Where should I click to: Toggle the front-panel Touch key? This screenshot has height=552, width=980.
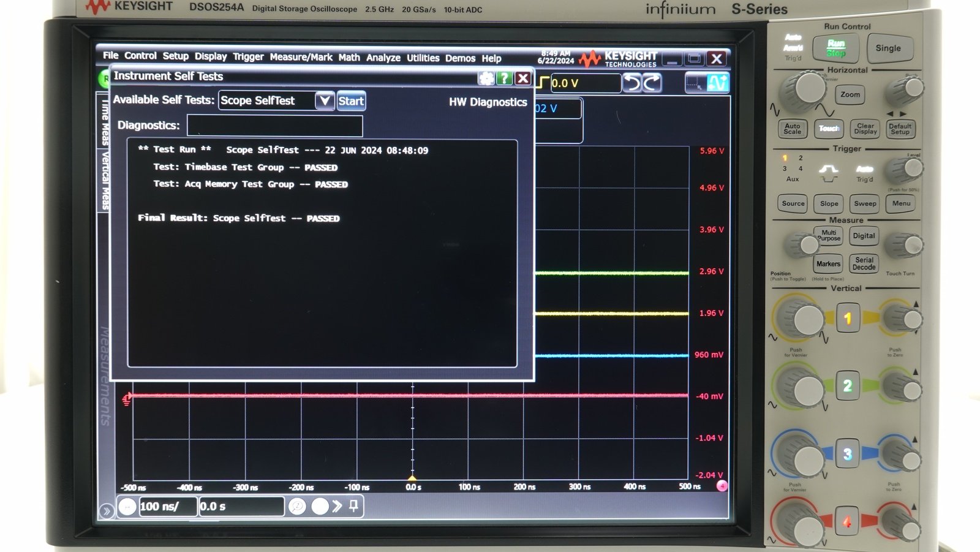click(829, 129)
